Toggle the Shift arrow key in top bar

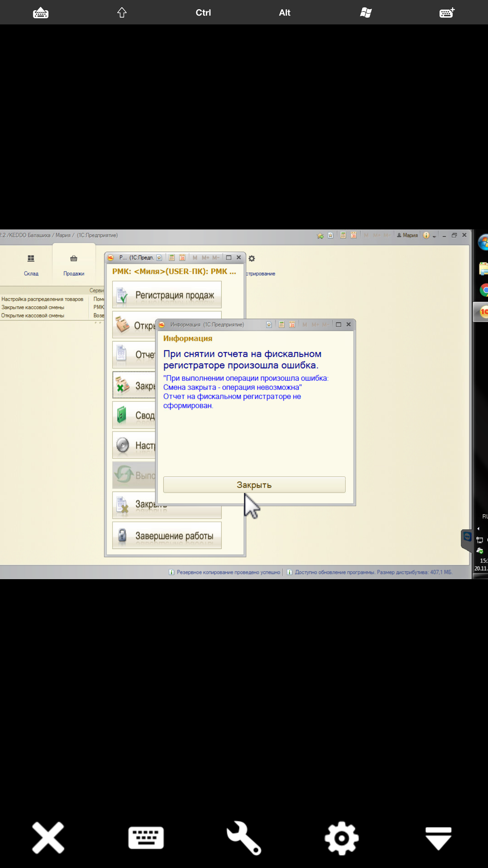[122, 13]
